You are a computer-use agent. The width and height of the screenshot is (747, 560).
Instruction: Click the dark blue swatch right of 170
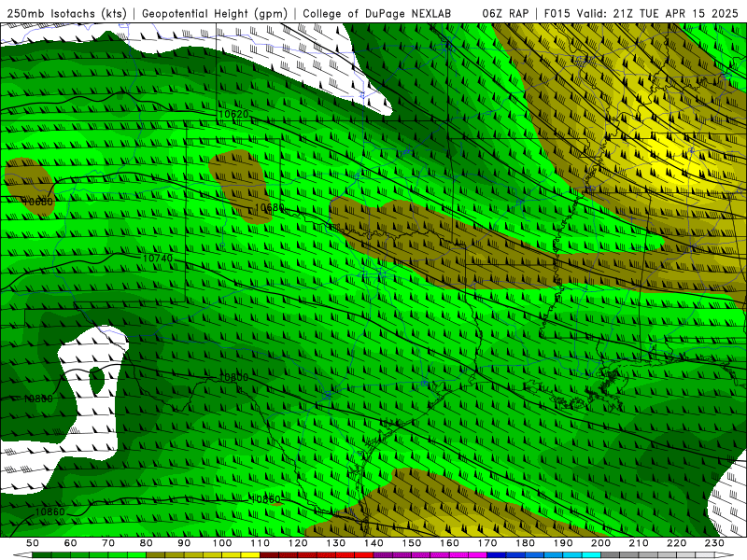tap(497, 555)
